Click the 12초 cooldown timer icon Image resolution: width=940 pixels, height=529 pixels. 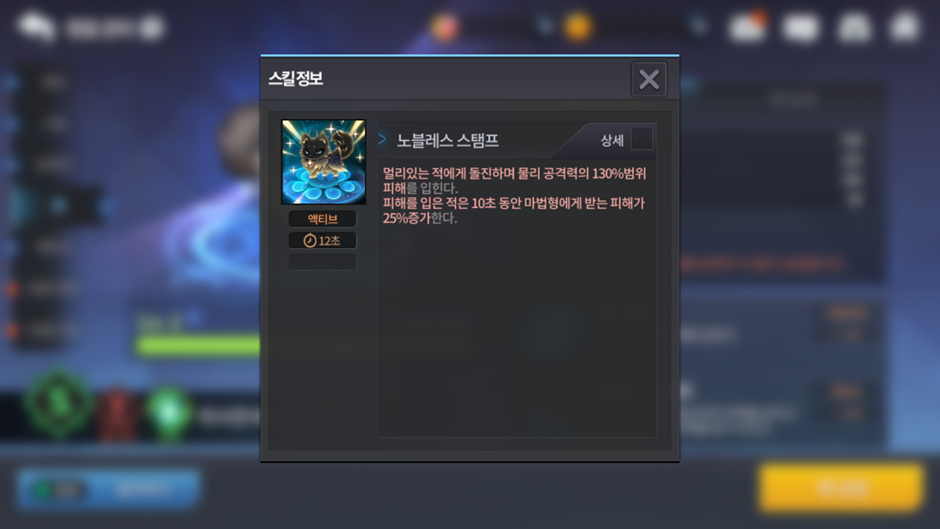click(x=309, y=241)
